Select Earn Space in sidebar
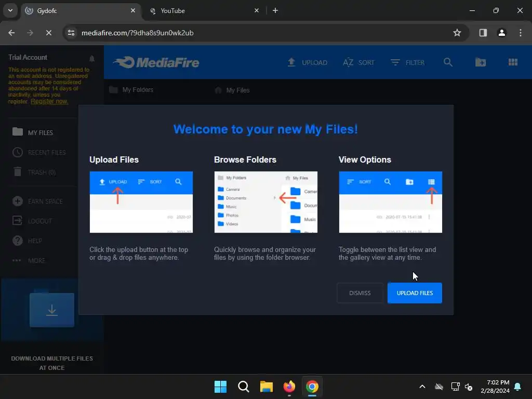Viewport: 532px width, 399px height. pos(37,201)
